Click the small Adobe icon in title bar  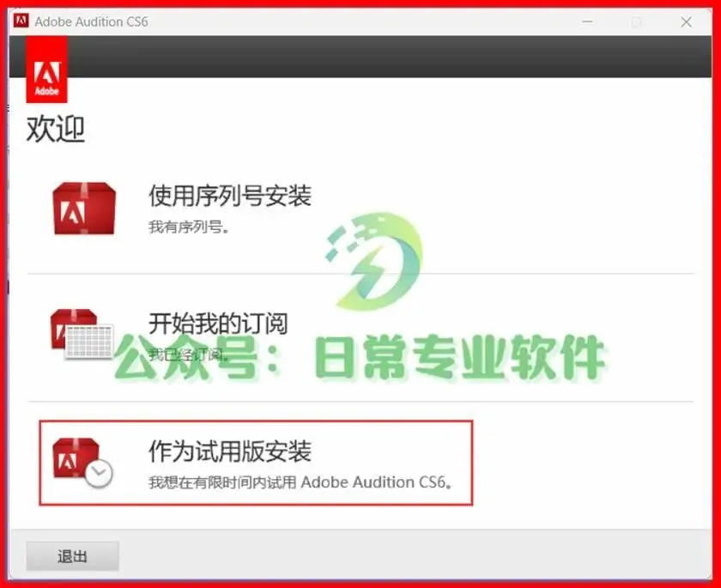(21, 21)
